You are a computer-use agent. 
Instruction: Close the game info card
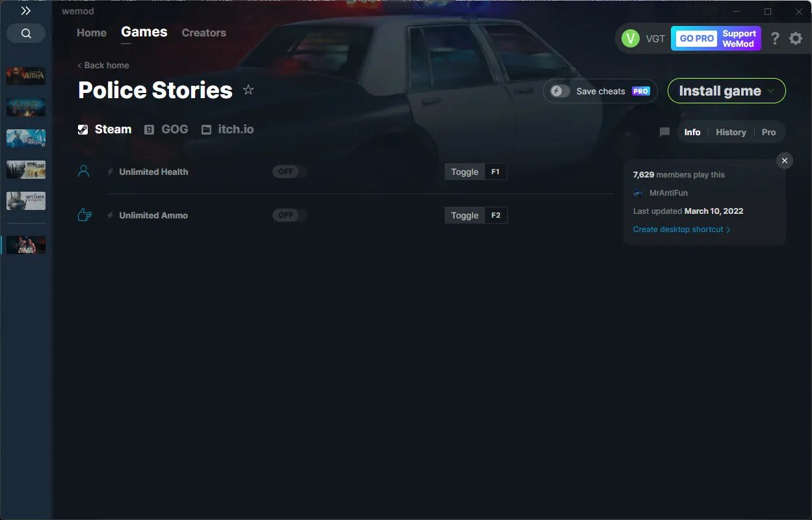[x=785, y=161]
